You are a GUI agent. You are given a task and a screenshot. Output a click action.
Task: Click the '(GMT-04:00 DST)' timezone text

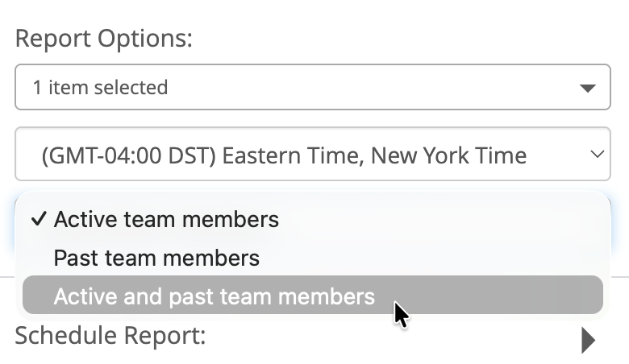pos(128,155)
